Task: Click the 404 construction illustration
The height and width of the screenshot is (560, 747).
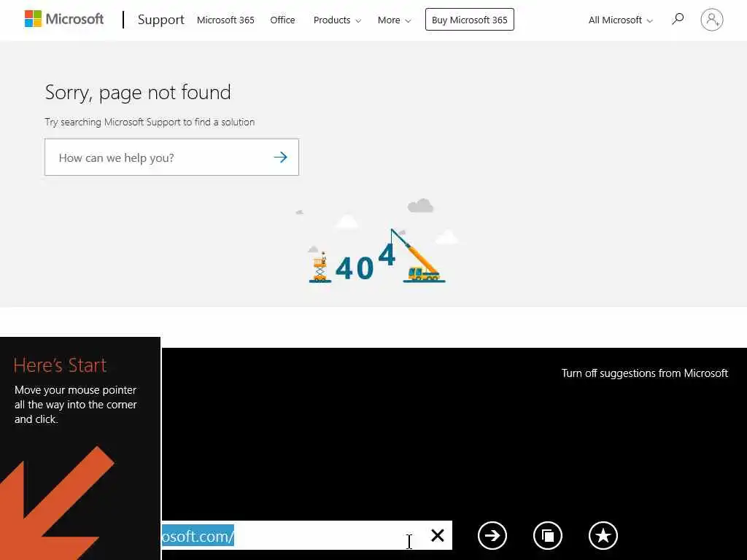Action: [x=377, y=241]
